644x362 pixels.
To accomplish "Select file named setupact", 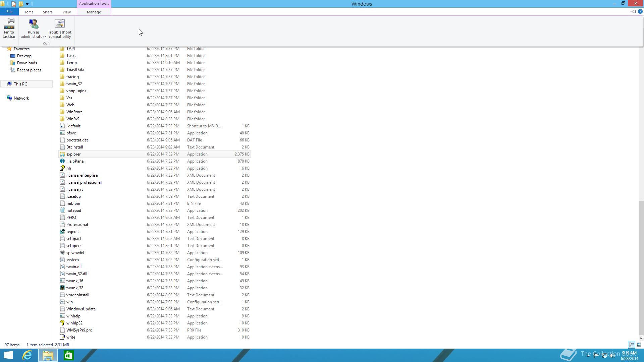I will coord(74,239).
